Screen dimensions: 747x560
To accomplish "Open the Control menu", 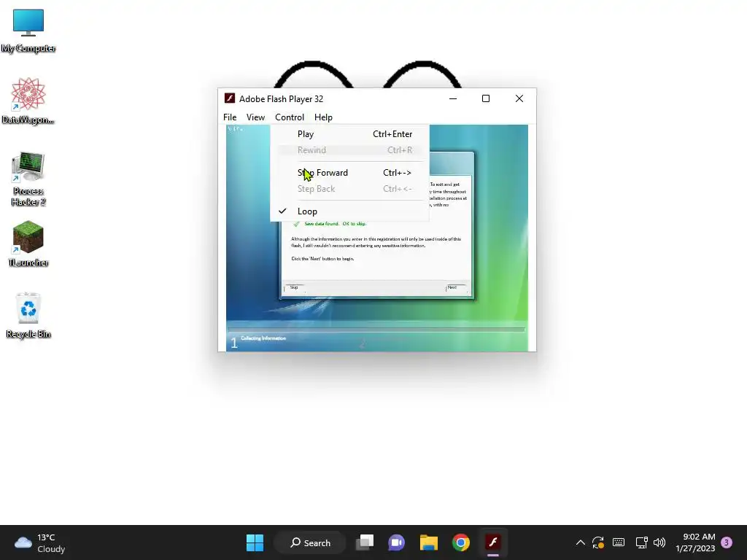I will pos(289,117).
